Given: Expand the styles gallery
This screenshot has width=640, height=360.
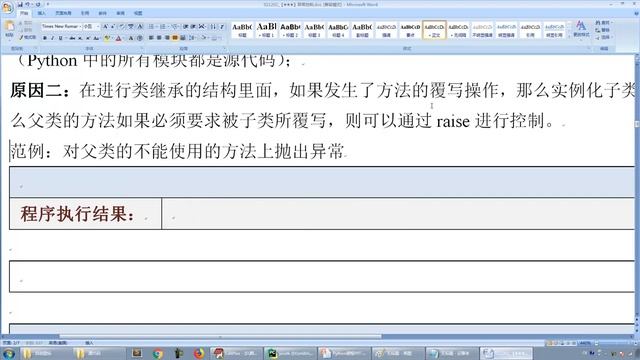Looking at the screenshot, I should tap(570, 38).
